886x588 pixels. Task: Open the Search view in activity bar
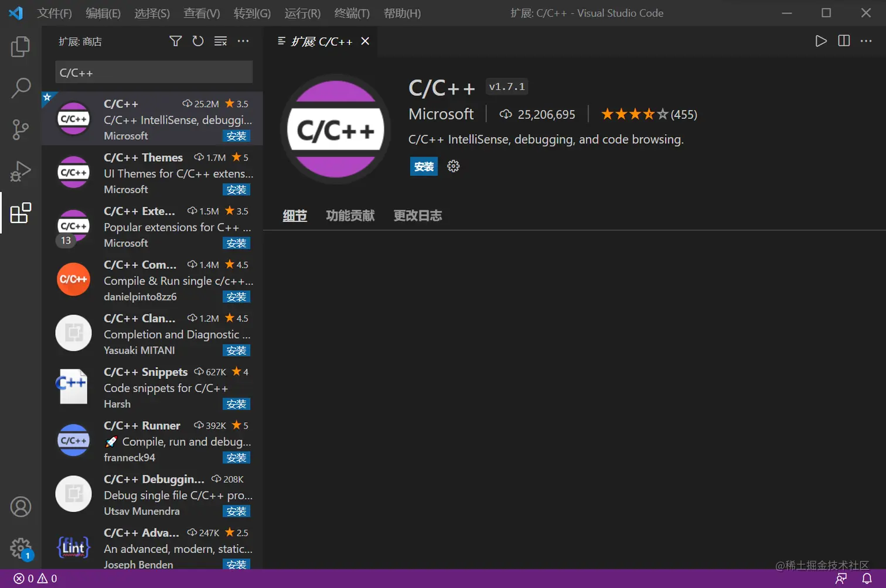[x=20, y=88]
